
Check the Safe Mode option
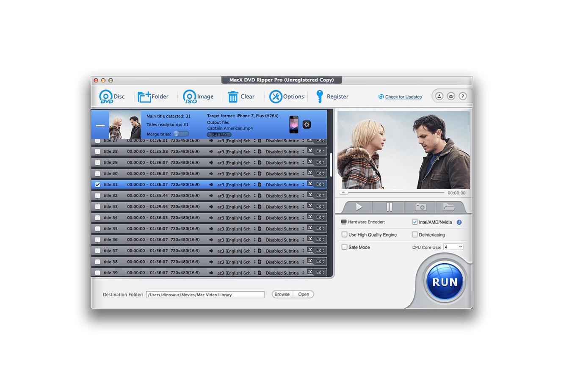(345, 247)
